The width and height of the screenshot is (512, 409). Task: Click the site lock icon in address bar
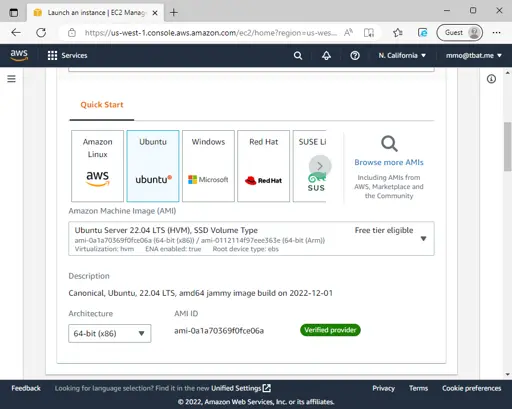pyautogui.click(x=72, y=33)
